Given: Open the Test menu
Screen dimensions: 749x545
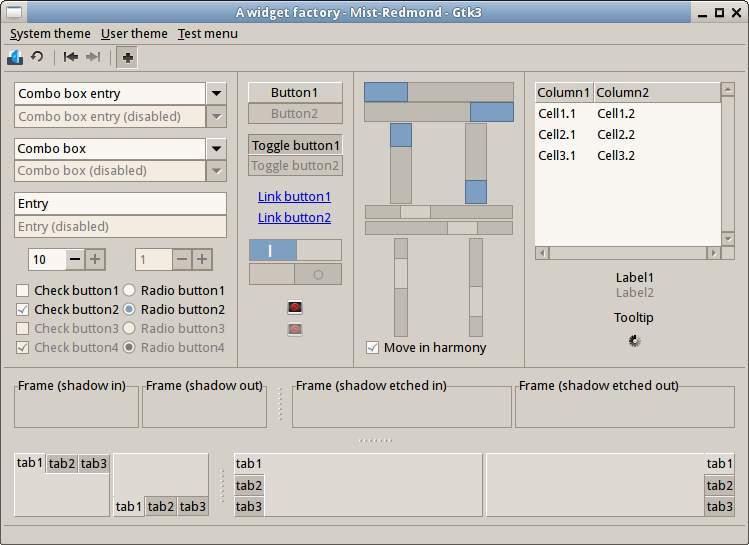Looking at the screenshot, I should point(208,34).
